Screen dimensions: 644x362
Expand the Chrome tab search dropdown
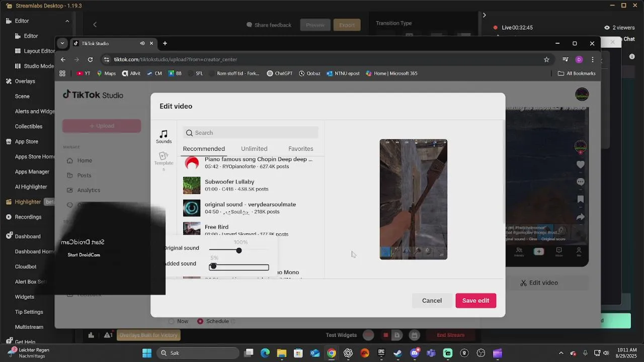(62, 43)
